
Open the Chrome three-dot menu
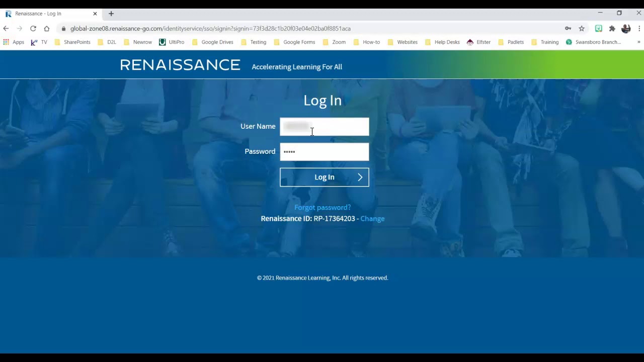click(639, 29)
